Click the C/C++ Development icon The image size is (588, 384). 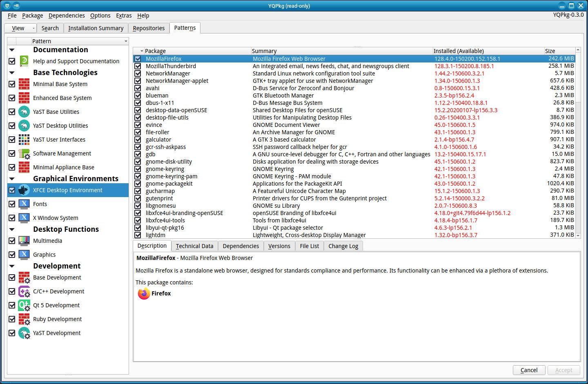click(24, 291)
